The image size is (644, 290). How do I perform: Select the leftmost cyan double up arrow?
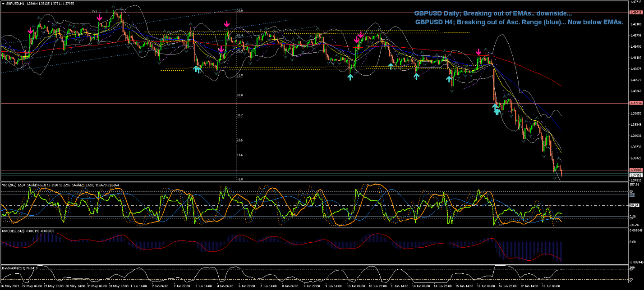[x=197, y=69]
